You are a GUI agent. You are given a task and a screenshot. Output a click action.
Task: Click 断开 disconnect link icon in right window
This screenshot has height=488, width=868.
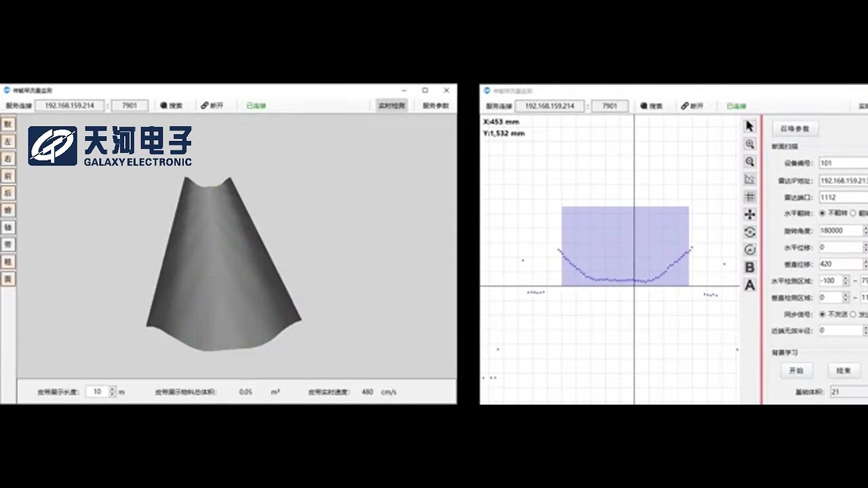click(x=684, y=106)
